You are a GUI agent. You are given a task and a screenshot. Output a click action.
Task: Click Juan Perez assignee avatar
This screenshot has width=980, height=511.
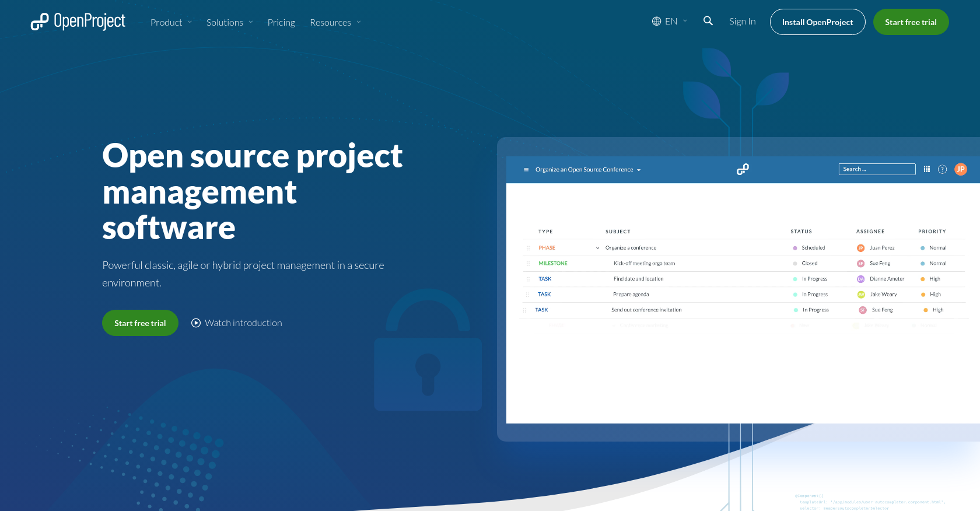860,248
